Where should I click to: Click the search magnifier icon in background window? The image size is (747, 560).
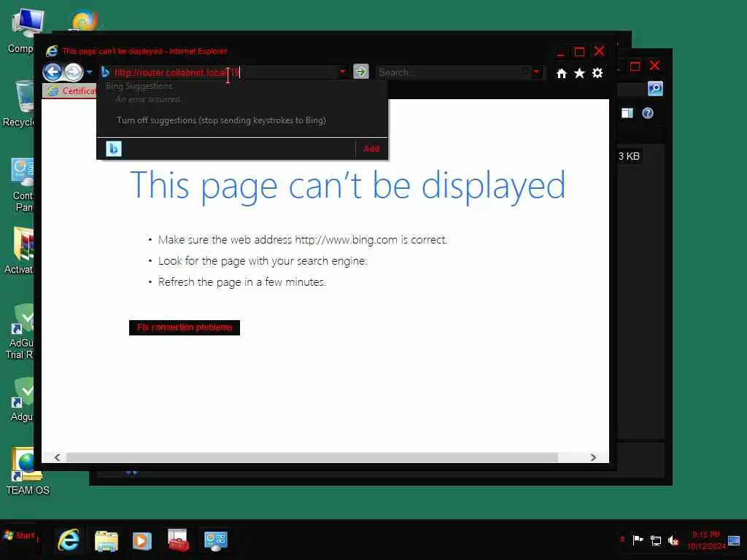click(655, 88)
